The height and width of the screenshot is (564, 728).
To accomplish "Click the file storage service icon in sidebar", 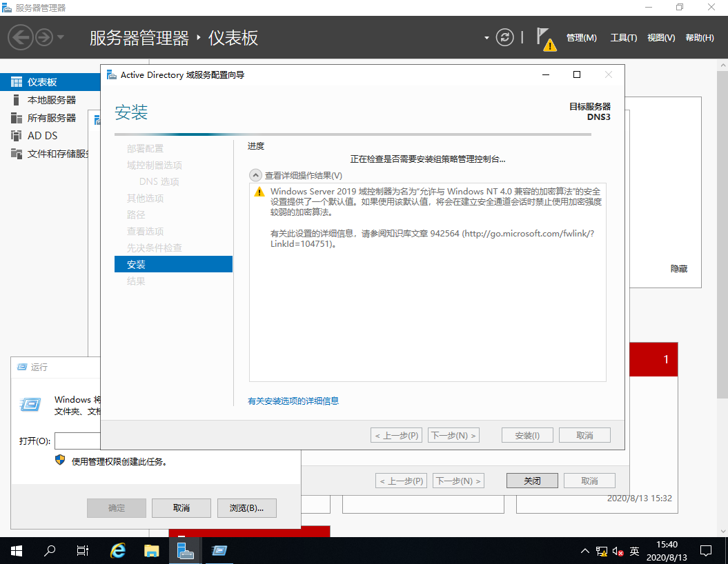I will (17, 154).
